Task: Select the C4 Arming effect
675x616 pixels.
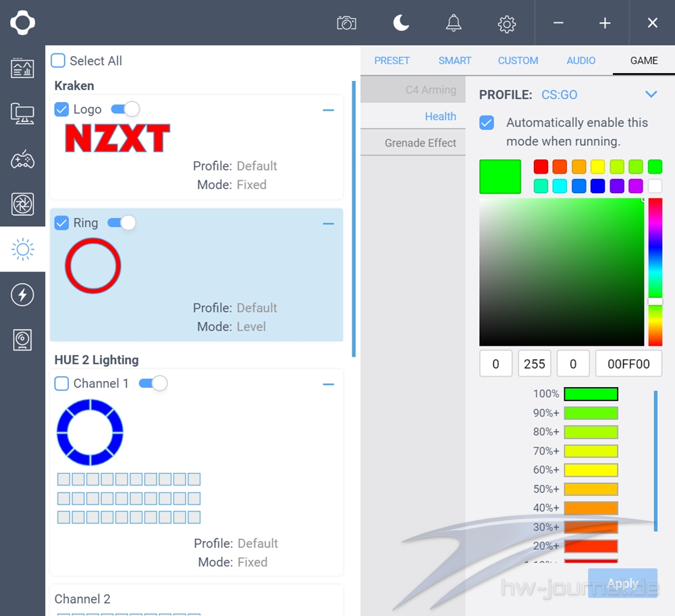Action: click(413, 90)
